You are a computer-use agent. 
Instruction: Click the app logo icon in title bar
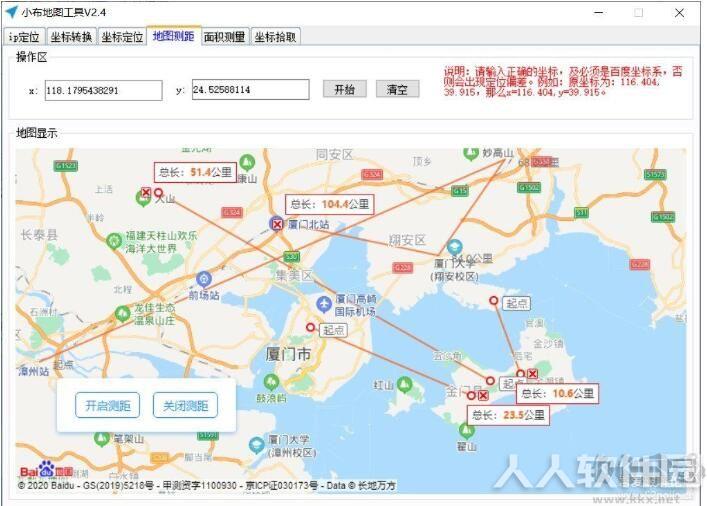(11, 12)
